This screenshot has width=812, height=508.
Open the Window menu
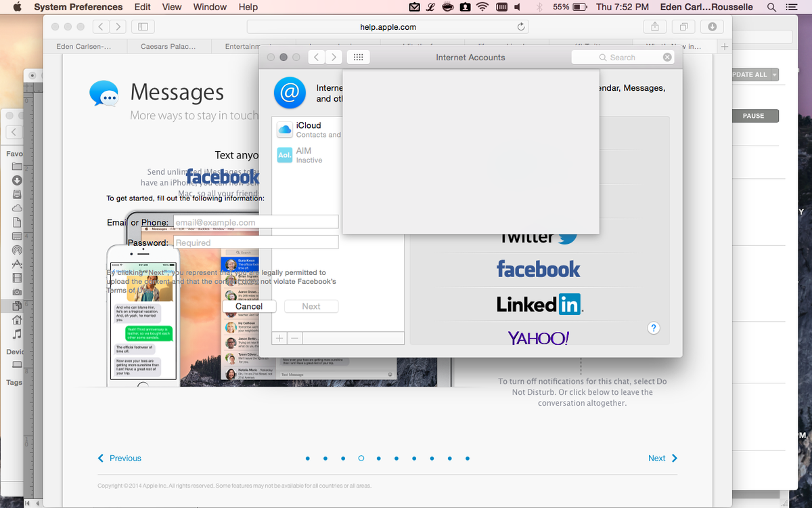pyautogui.click(x=210, y=7)
